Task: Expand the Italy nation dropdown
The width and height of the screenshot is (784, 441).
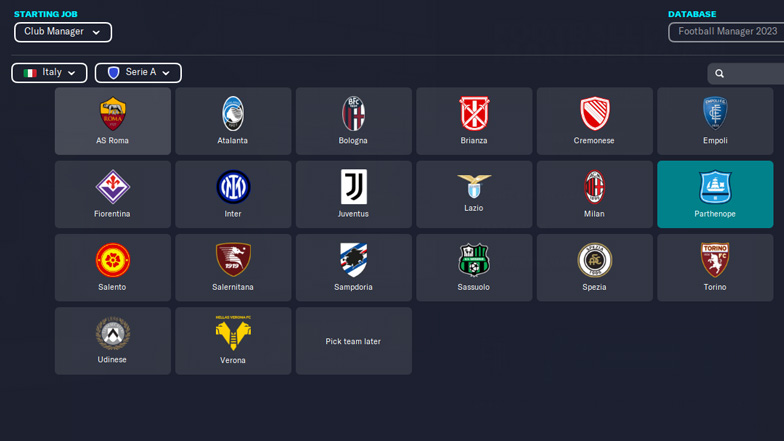Action: [x=49, y=73]
